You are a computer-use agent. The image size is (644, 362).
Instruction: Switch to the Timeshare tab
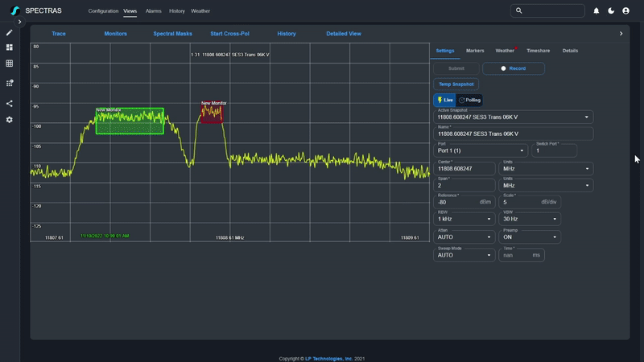point(538,51)
